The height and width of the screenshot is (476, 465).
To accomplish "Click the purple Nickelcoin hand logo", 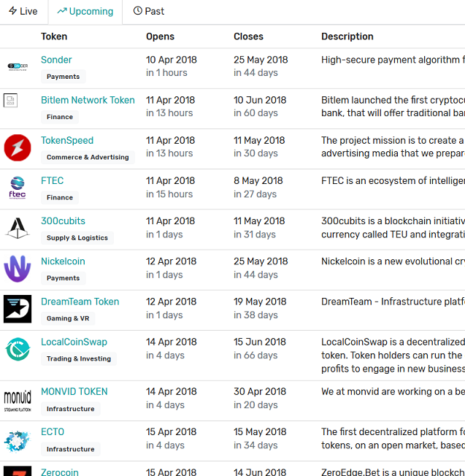I will (x=18, y=269).
